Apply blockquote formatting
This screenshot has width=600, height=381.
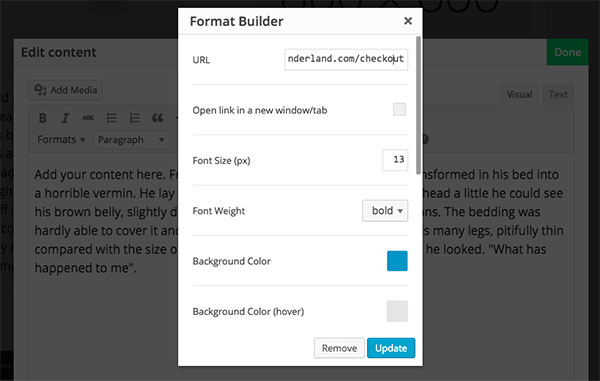coord(157,118)
